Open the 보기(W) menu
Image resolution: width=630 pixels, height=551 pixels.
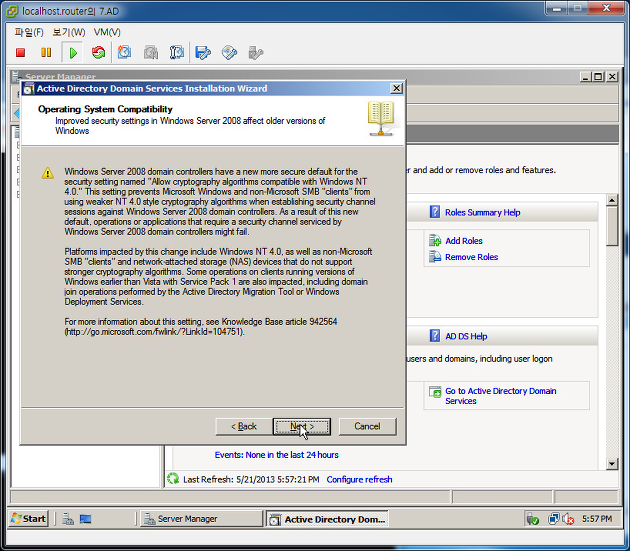pyautogui.click(x=69, y=32)
